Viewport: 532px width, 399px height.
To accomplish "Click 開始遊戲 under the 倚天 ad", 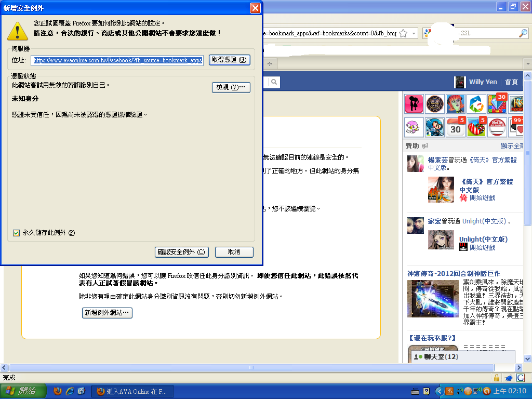I will (x=482, y=198).
